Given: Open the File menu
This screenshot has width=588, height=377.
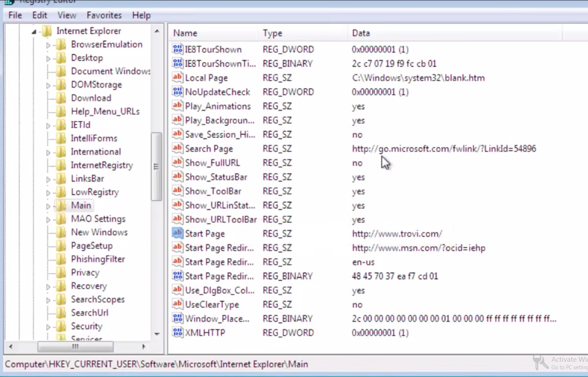Looking at the screenshot, I should tap(15, 15).
